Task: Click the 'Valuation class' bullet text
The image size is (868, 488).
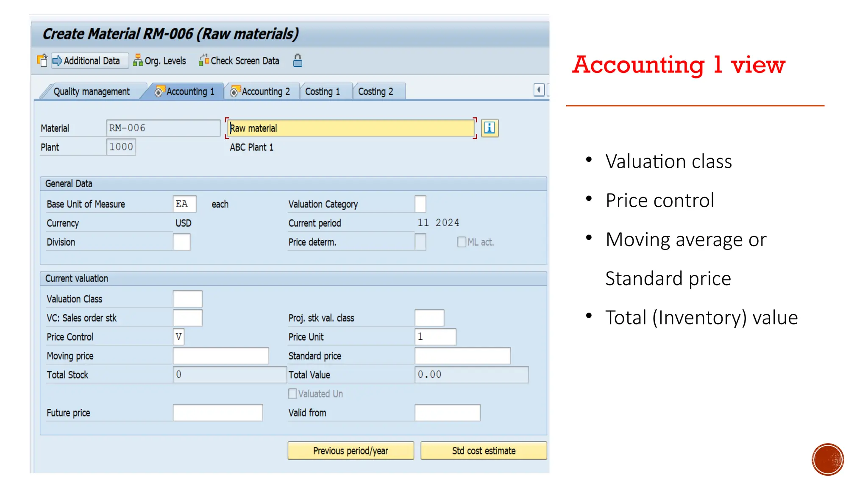Action: pyautogui.click(x=669, y=161)
